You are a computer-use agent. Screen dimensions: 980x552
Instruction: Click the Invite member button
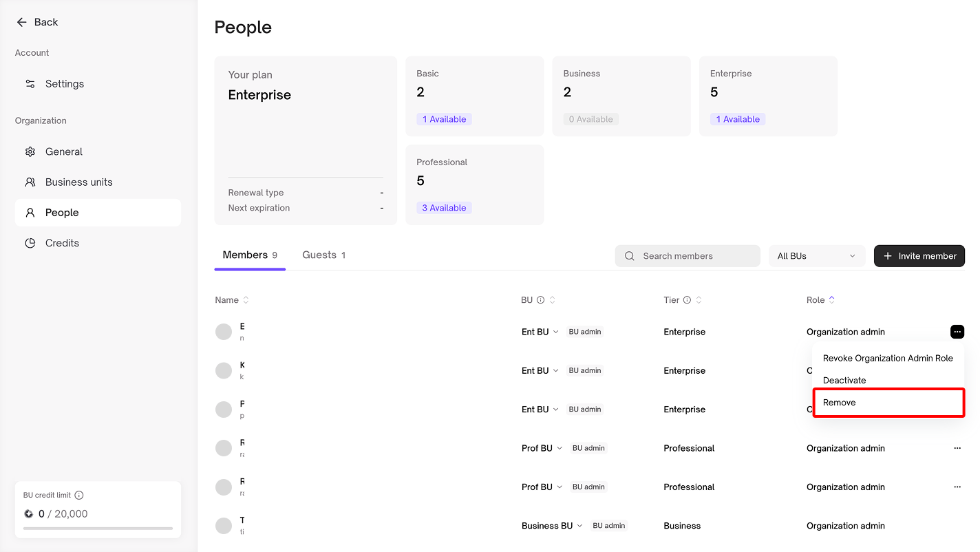919,256
